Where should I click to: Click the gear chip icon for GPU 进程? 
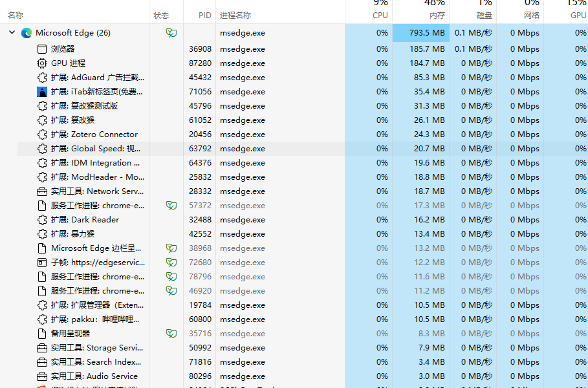42,63
